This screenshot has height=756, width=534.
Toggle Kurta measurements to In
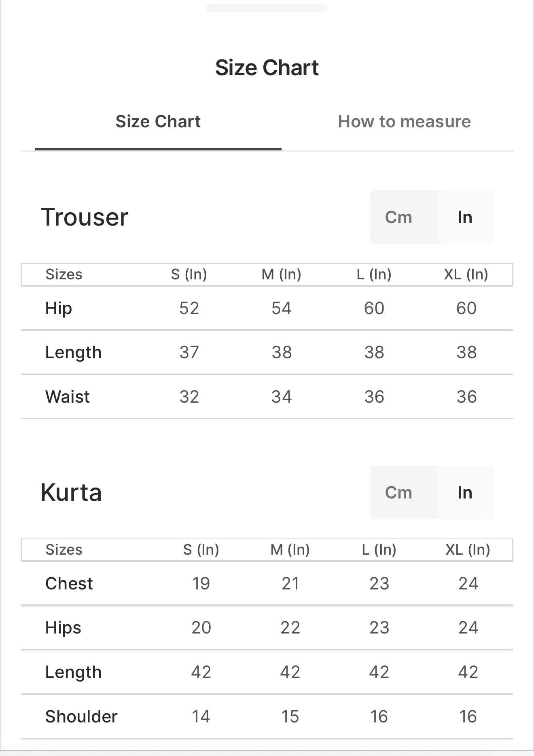click(465, 492)
